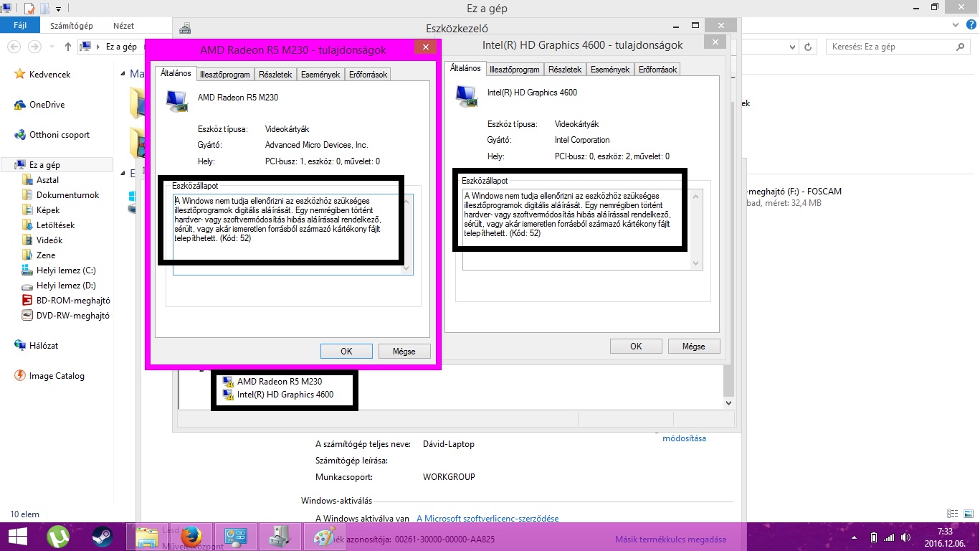The width and height of the screenshot is (980, 551).
Task: Open Dokumentumok in the navigation pane
Action: 67,195
